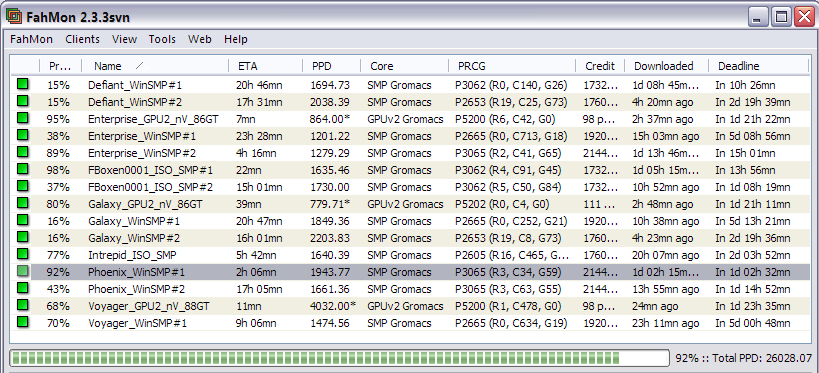Select the Enterprise_GPU2_nV_86GT client name
Image resolution: width=819 pixels, height=373 pixels.
click(153, 119)
